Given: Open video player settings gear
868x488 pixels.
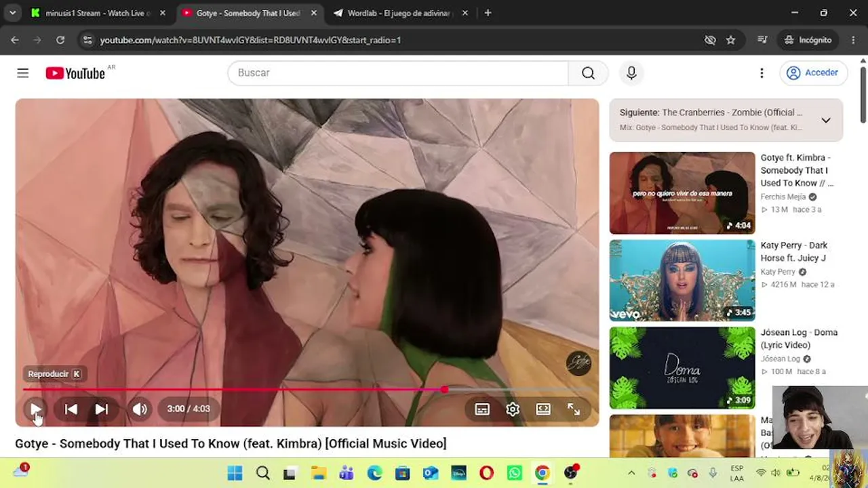Looking at the screenshot, I should coord(513,409).
